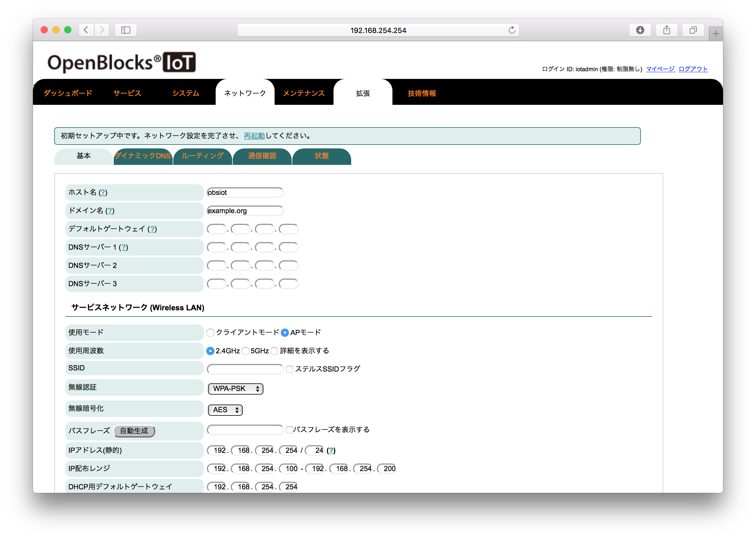
Task: Click the ログアウト link
Action: click(x=693, y=69)
